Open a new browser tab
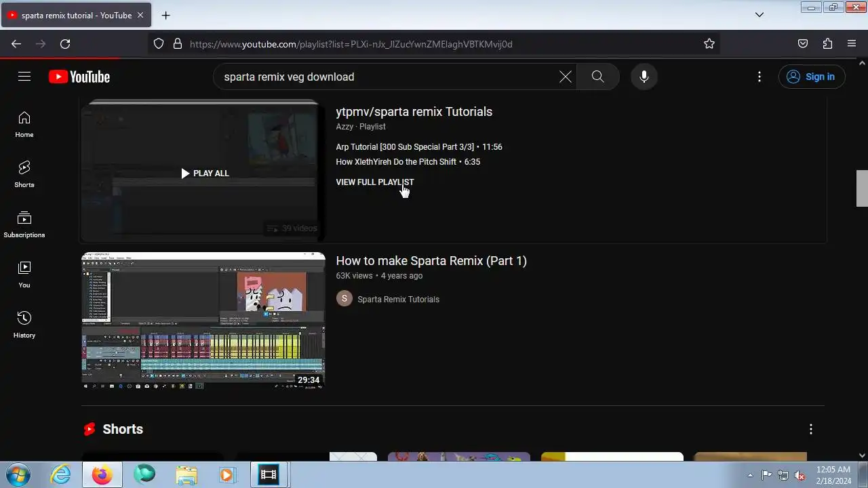 tap(166, 15)
